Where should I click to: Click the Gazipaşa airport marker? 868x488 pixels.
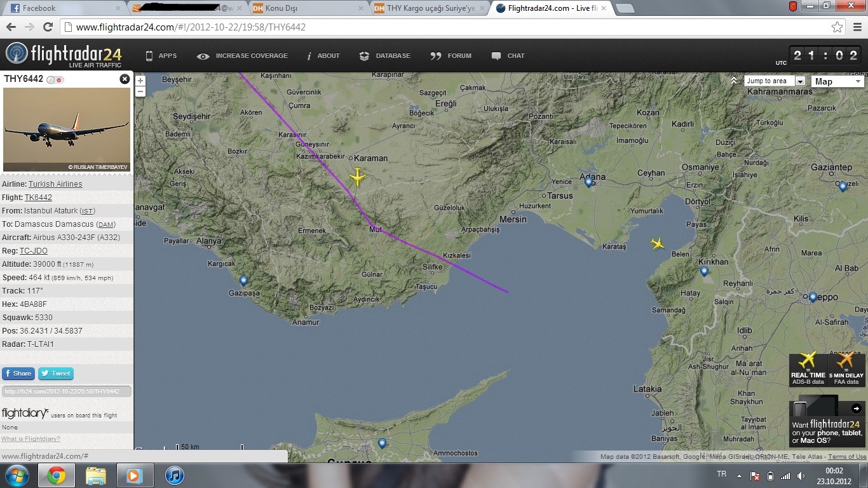click(243, 281)
